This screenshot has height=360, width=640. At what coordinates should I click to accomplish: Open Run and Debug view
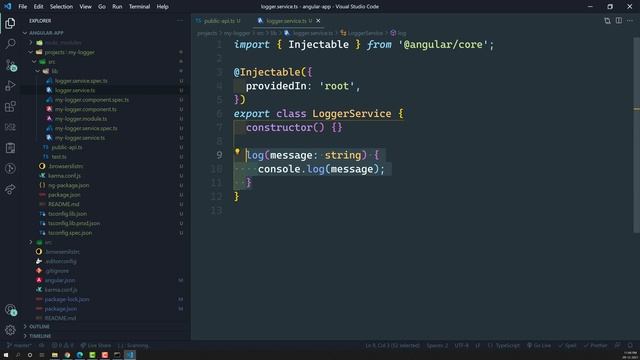(10, 86)
